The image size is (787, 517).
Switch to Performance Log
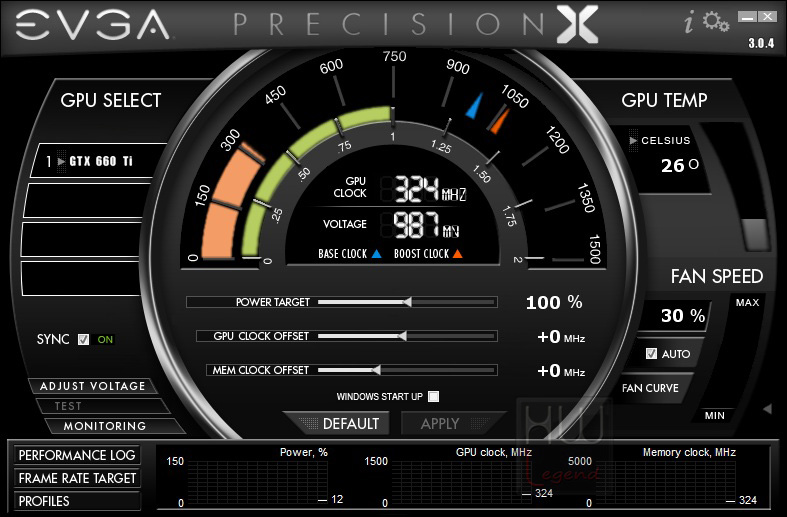tap(77, 455)
